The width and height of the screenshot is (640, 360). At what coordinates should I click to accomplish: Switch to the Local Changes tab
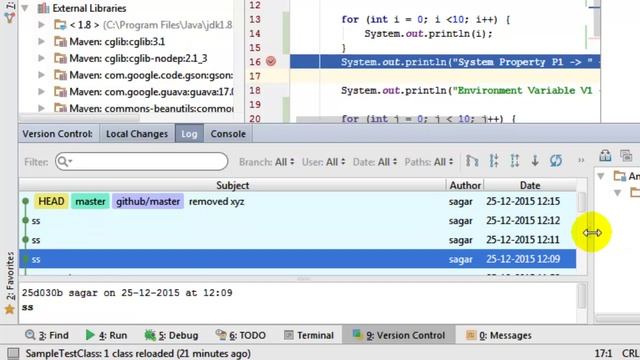click(137, 134)
